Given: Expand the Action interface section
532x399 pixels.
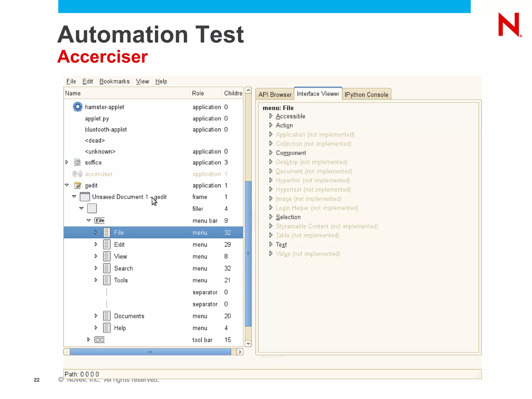Looking at the screenshot, I should pyautogui.click(x=271, y=125).
